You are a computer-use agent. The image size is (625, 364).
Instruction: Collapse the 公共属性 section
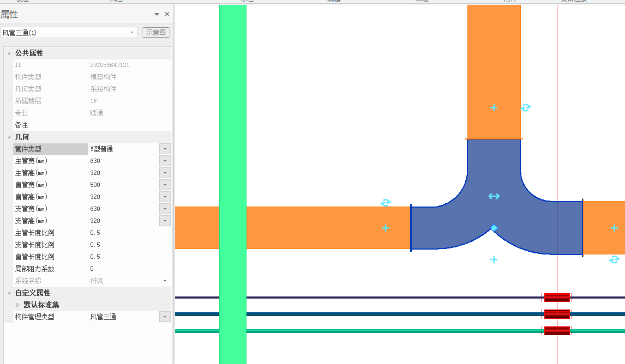8,53
